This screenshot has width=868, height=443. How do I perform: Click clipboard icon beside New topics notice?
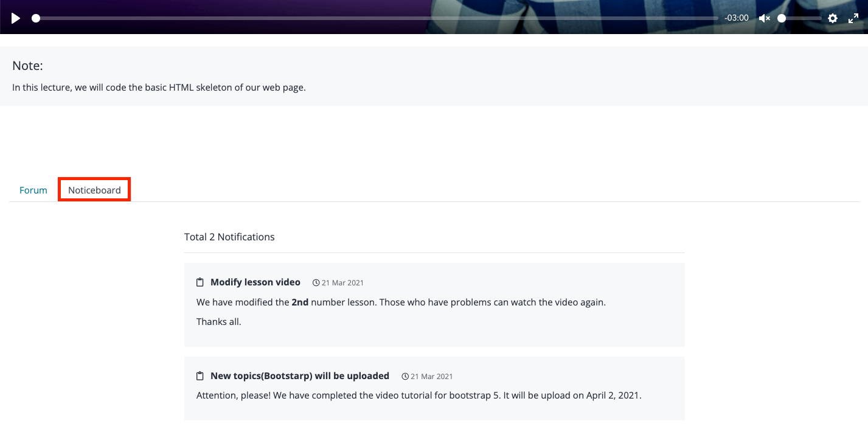(x=200, y=376)
